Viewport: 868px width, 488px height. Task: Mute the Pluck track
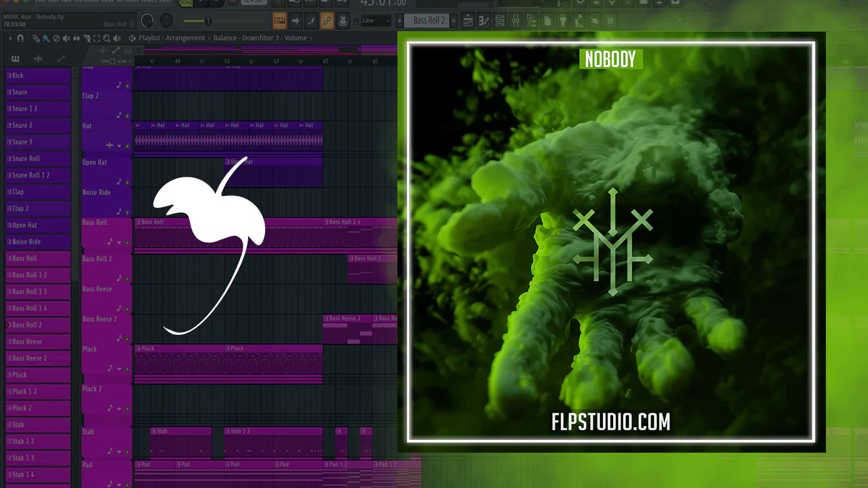pos(127,369)
